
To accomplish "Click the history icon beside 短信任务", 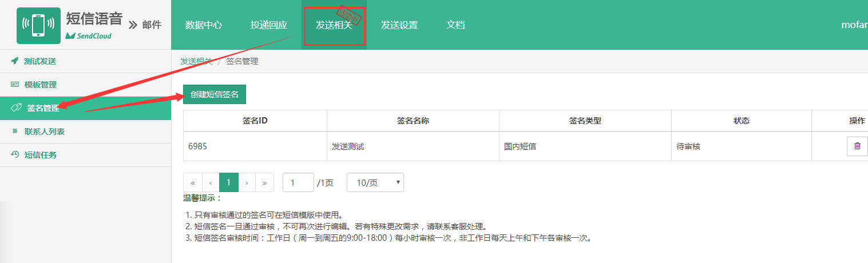I will click(15, 155).
